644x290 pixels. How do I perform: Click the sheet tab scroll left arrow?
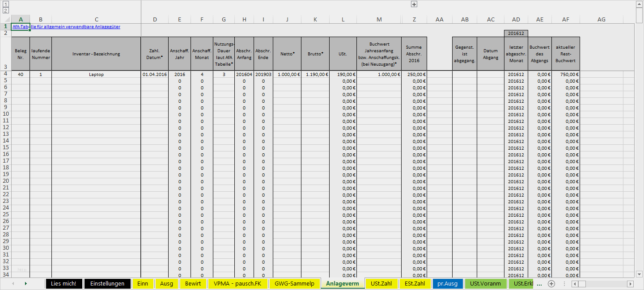click(13, 284)
